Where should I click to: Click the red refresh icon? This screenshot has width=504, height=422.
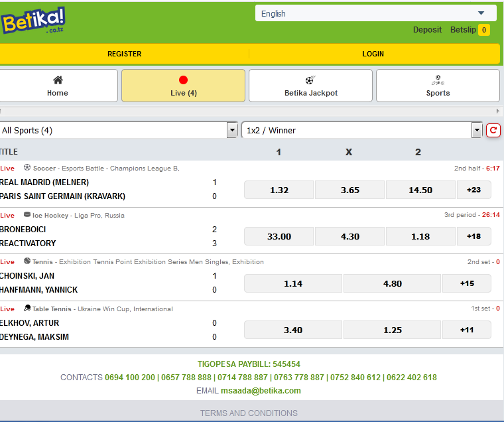pyautogui.click(x=493, y=130)
